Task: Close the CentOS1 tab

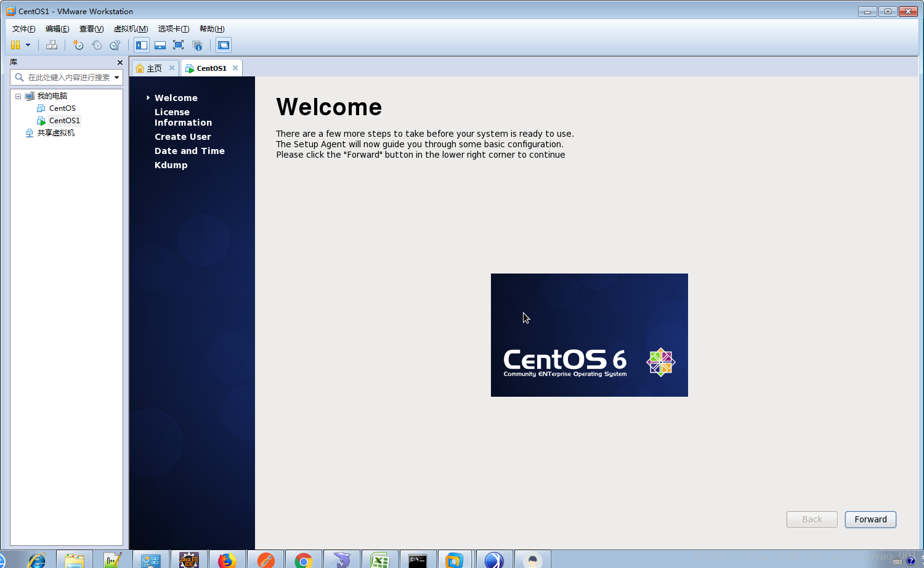Action: tap(235, 68)
